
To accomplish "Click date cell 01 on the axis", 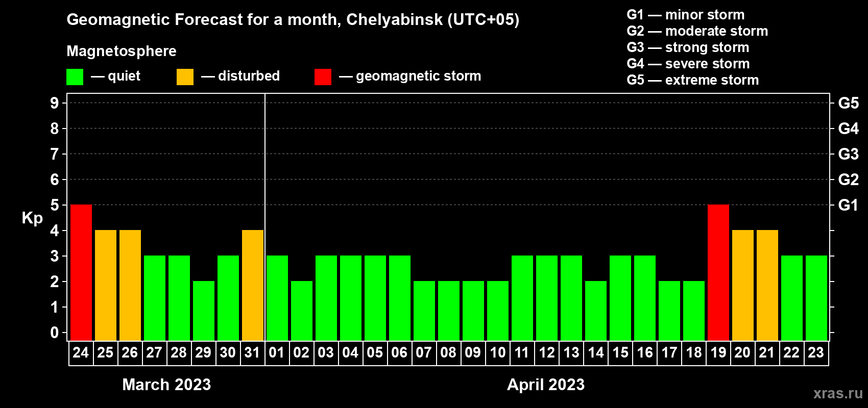I will (x=277, y=353).
